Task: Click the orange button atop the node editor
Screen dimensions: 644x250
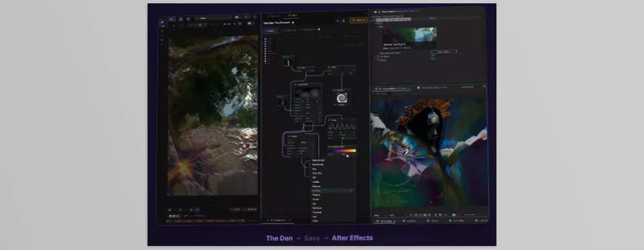Action: click(358, 20)
